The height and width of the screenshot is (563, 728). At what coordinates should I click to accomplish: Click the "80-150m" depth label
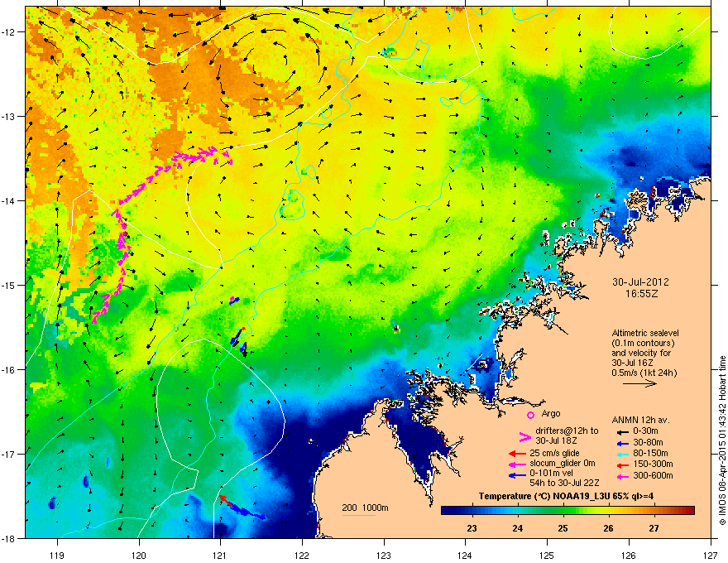pos(650,453)
